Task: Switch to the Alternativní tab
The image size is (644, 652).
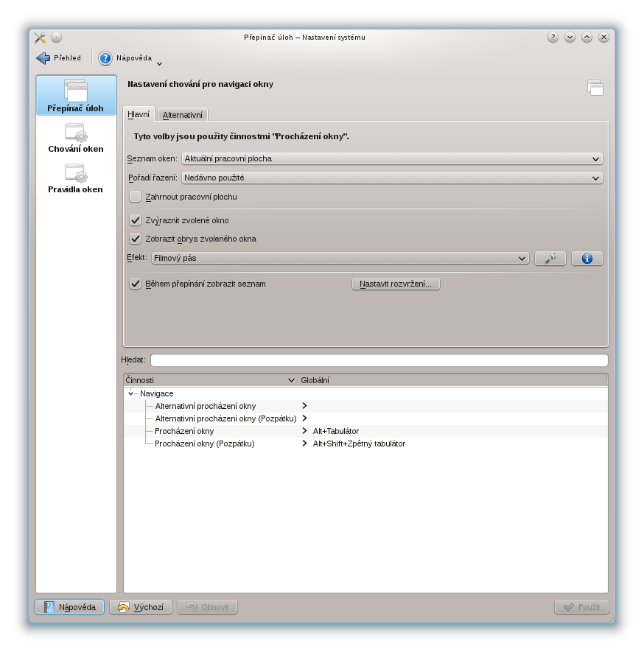Action: tap(183, 115)
